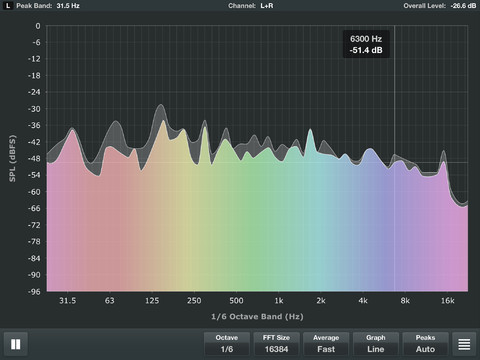The image size is (480, 360).
Task: Click the L channel indicator icon
Action: coord(8,6)
